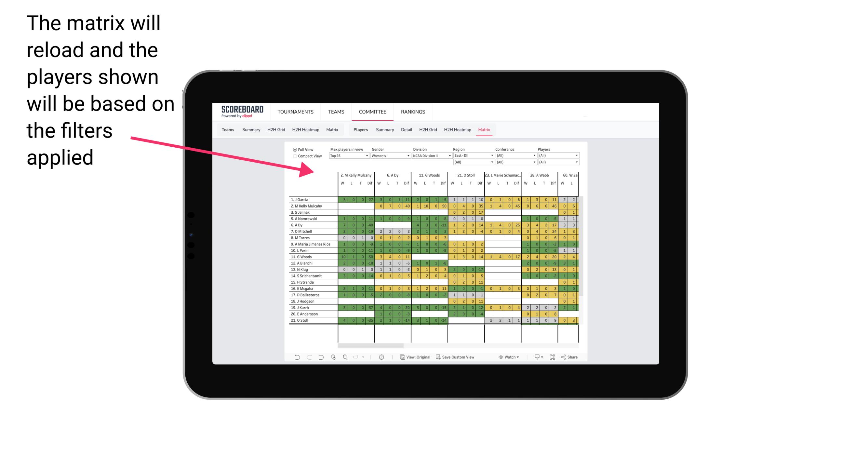Click the redo icon in toolbar

point(309,358)
